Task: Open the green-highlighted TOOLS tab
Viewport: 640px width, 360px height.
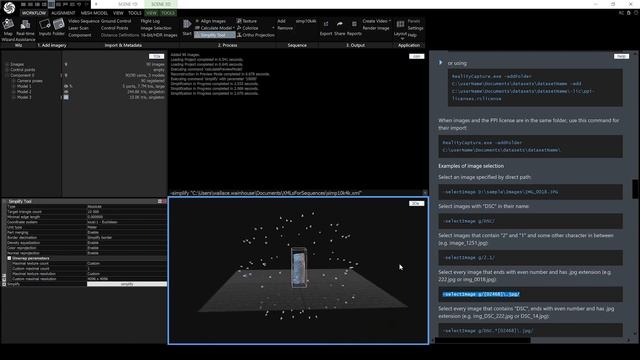Action: [x=168, y=13]
